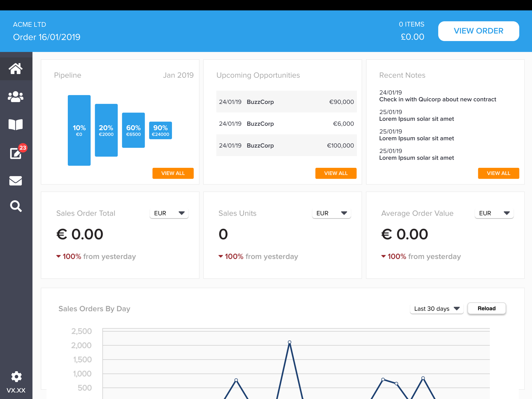Click the red 23 notification badge

23,148
